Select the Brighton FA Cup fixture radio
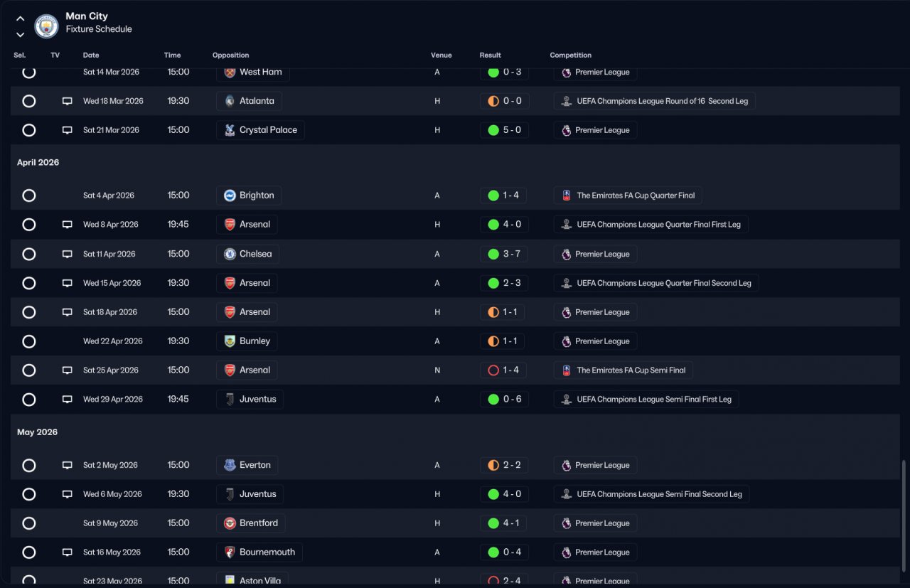 (29, 196)
